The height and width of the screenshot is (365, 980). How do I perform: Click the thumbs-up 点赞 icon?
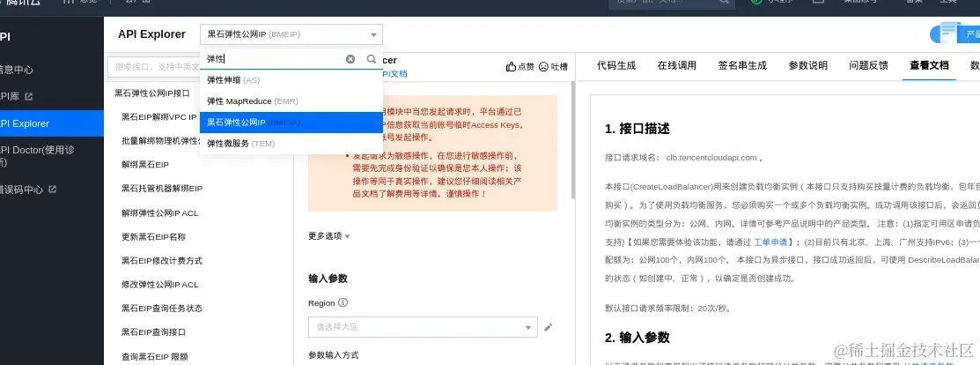click(511, 66)
